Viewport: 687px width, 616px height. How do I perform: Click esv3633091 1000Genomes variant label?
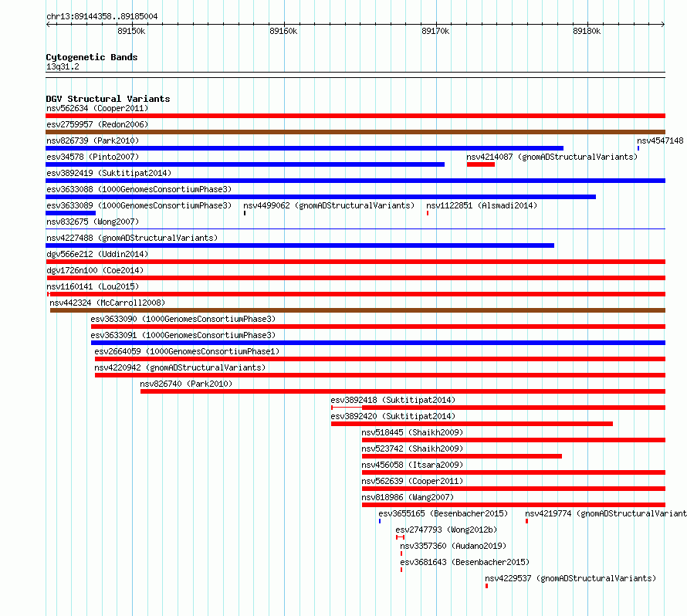[x=183, y=335]
